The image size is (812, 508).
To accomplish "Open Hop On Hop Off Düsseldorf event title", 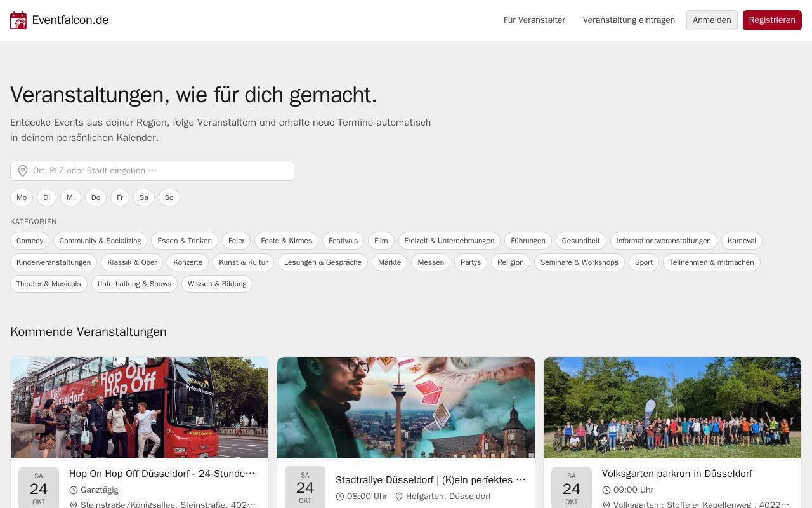I will pyautogui.click(x=162, y=474).
